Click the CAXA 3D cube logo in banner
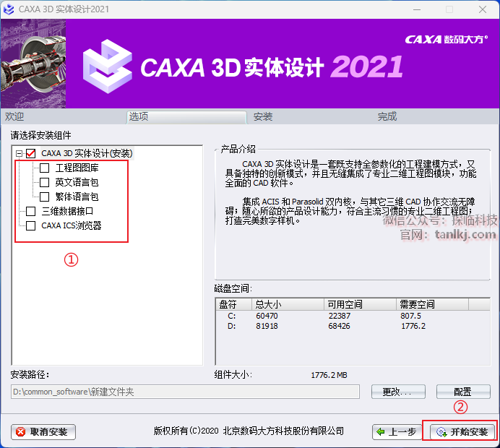This screenshot has width=500, height=448. point(108,66)
